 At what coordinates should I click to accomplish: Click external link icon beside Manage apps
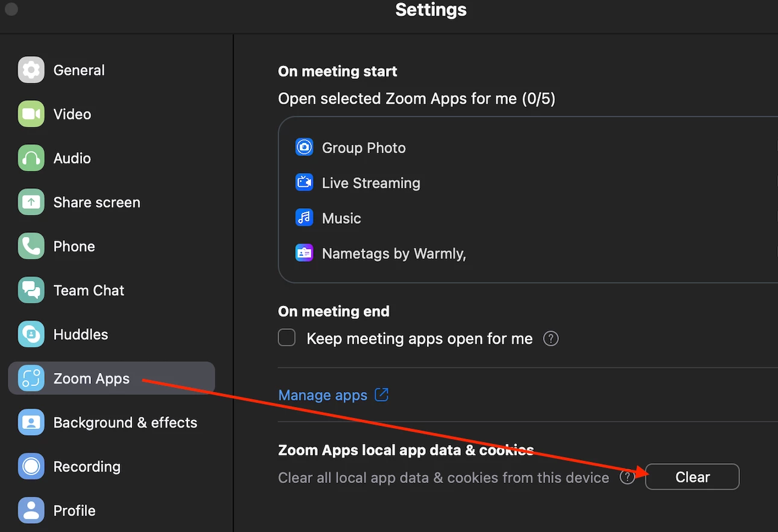(x=382, y=394)
